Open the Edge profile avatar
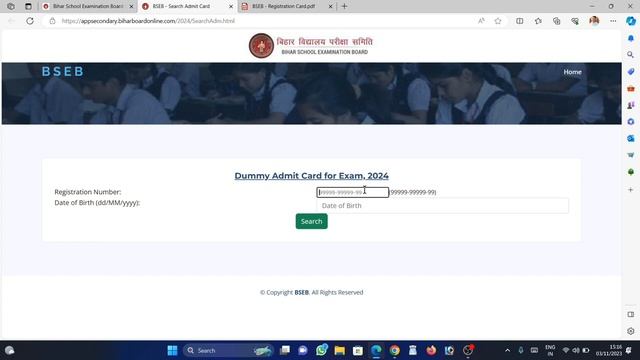This screenshot has width=640, height=360. (594, 21)
